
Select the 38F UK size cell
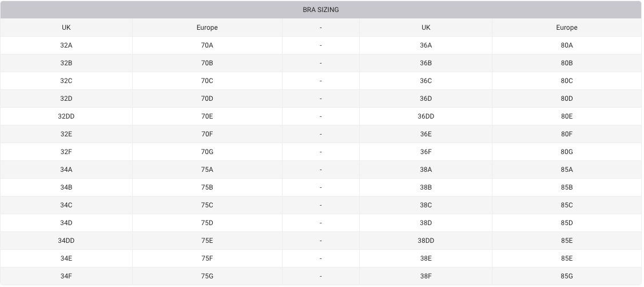pyautogui.click(x=426, y=276)
